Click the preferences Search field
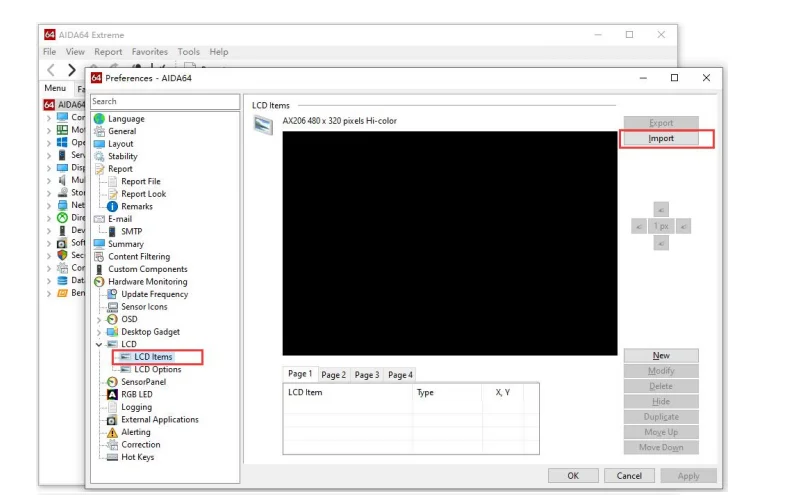This screenshot has height=495, width=804. click(165, 102)
